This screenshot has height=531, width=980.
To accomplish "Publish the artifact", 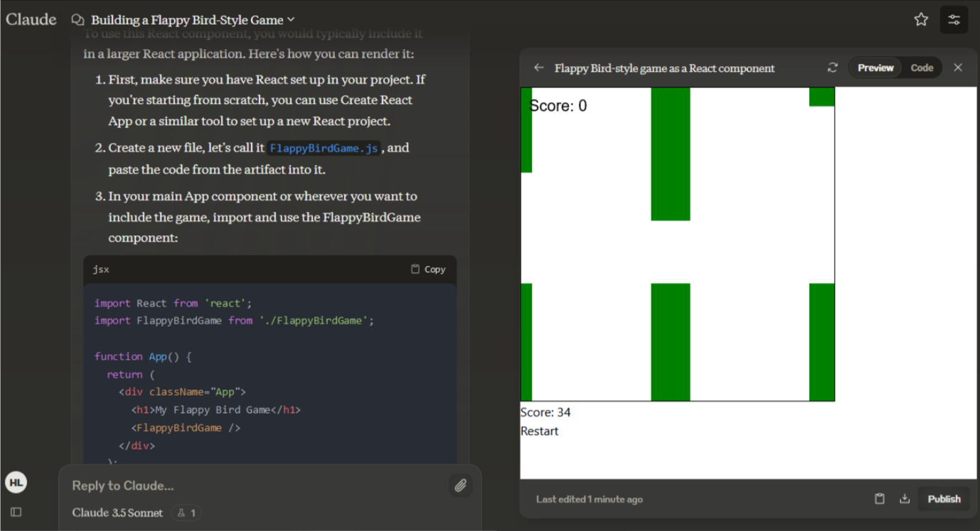I will 944,499.
